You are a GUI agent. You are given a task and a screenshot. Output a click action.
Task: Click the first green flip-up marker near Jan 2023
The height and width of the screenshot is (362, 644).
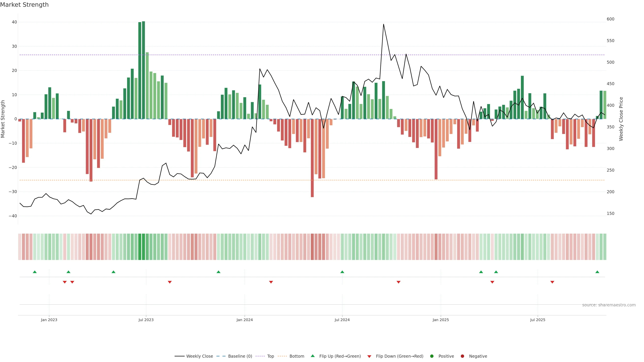point(35,272)
